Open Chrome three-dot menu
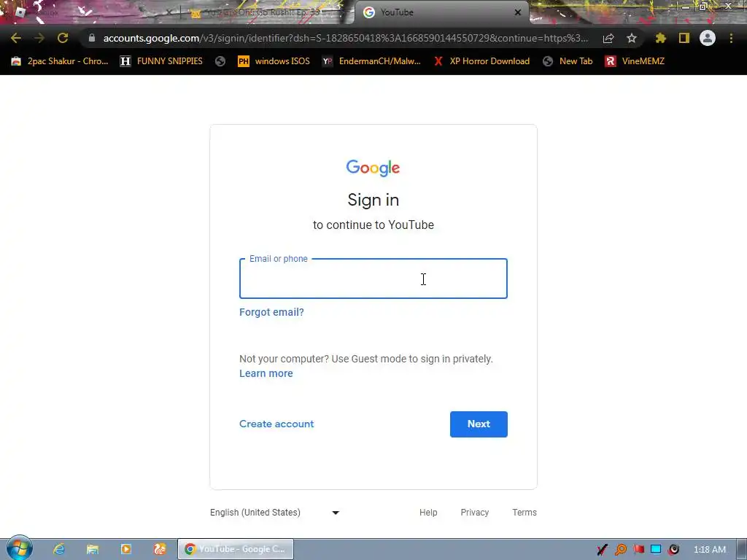This screenshot has width=747, height=560. [x=731, y=38]
